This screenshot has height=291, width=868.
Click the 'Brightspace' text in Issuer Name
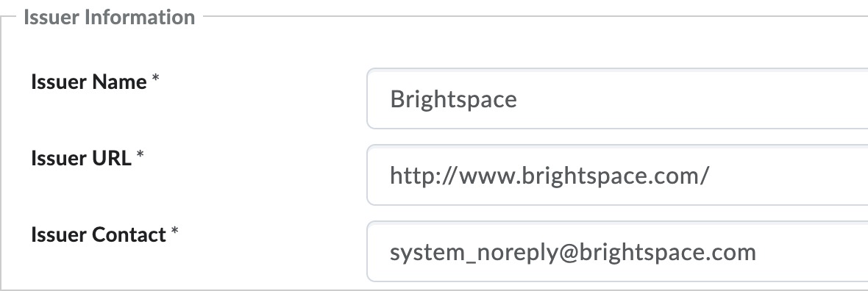coord(453,100)
